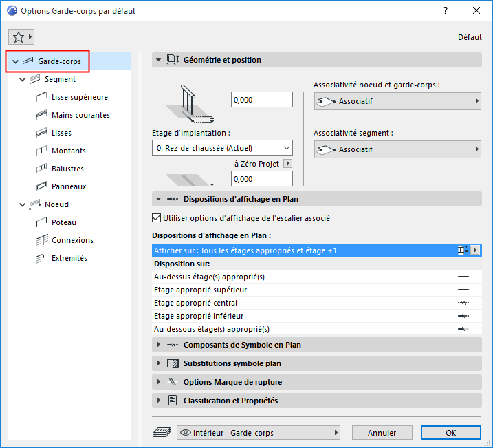Click the Substitutions symbole plan icon
493x448 pixels.
[x=173, y=363]
